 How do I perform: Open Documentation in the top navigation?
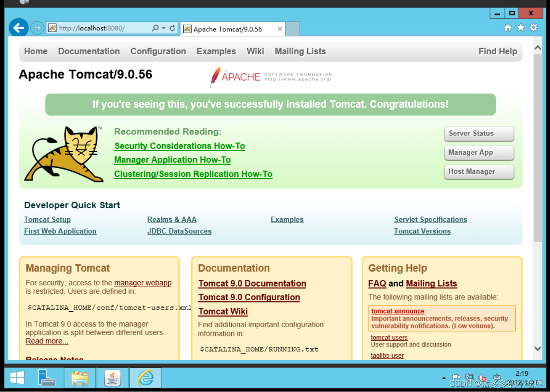pos(89,51)
